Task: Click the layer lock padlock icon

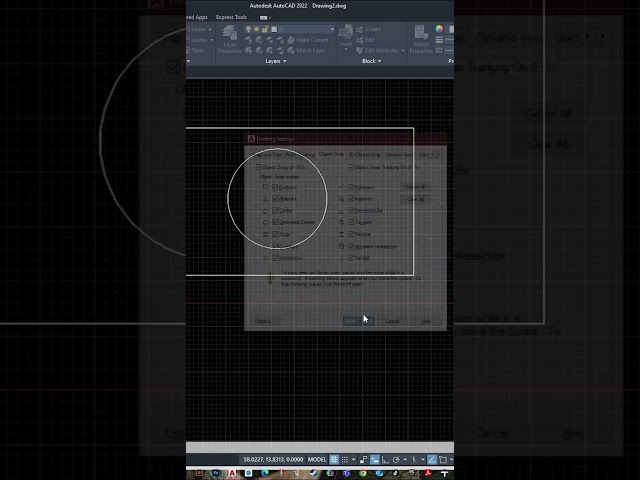Action: (265, 29)
